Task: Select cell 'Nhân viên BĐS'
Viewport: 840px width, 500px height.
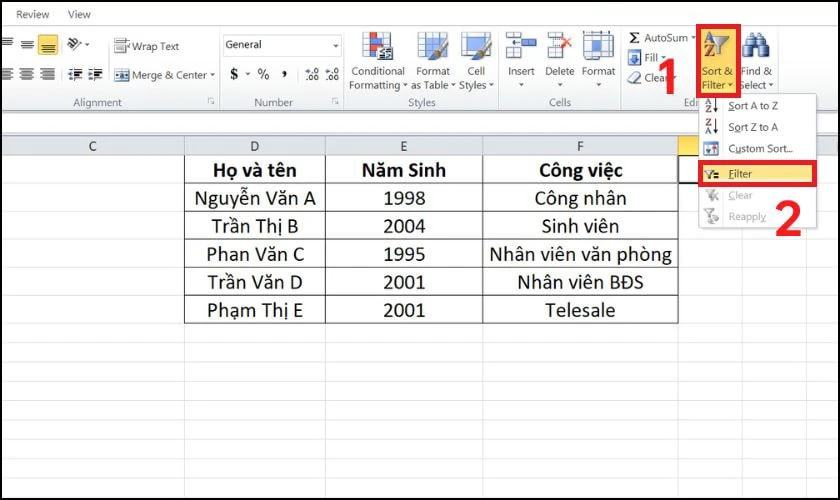Action: click(580, 282)
